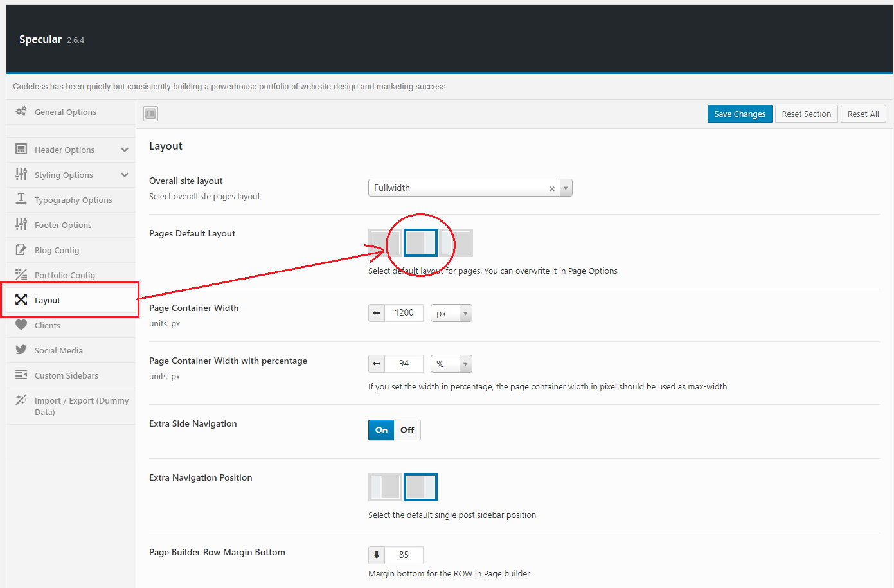Click the Overall site layout label
The image size is (894, 588).
pyautogui.click(x=186, y=181)
